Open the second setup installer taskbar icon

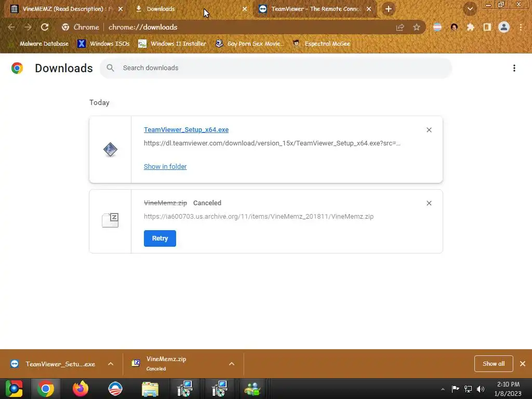pyautogui.click(x=219, y=389)
